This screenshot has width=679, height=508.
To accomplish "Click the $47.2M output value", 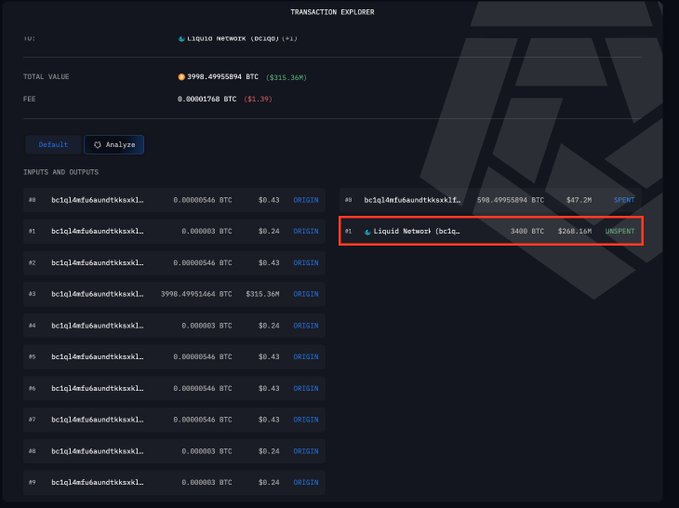I will [579, 200].
